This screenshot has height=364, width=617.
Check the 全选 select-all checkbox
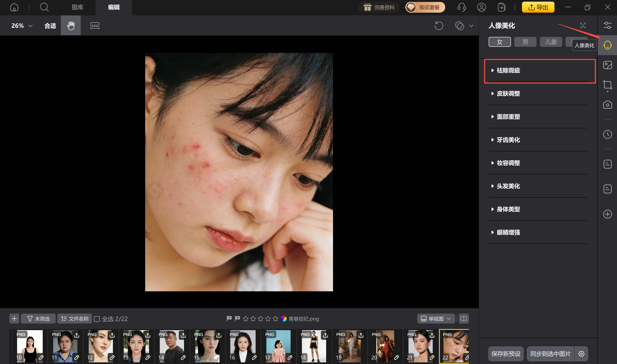coord(97,319)
